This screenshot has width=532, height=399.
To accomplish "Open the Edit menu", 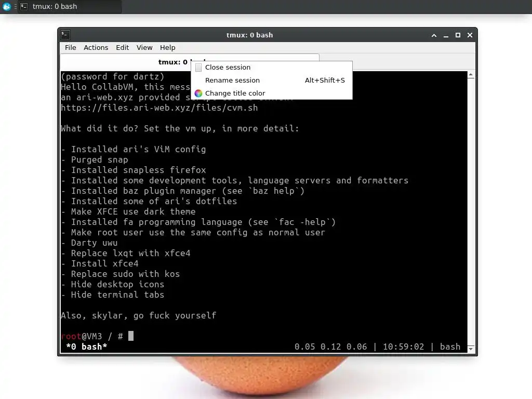I will [x=122, y=47].
